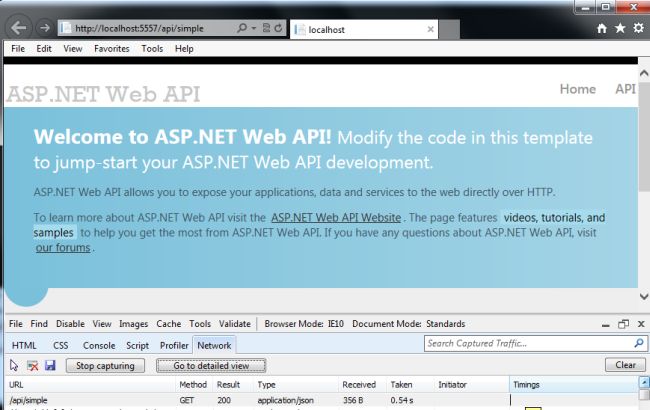Open Document Mode: Standards menu
The height and width of the screenshot is (410, 650).
(409, 324)
